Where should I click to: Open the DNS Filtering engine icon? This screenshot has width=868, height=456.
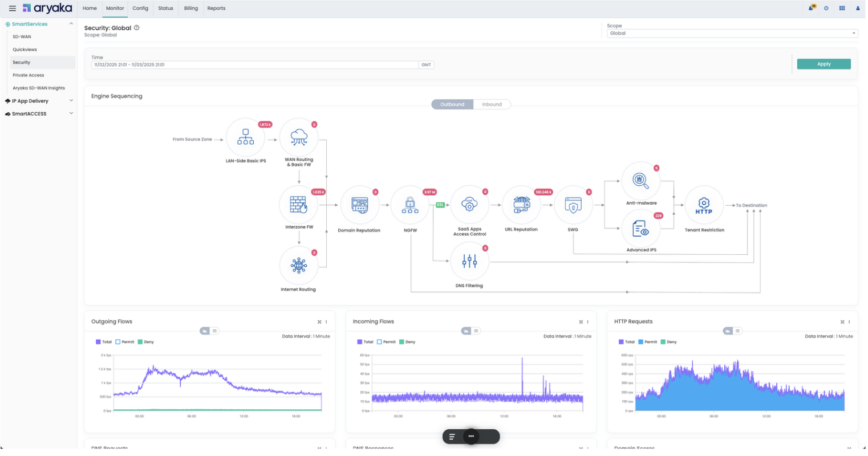tap(469, 262)
